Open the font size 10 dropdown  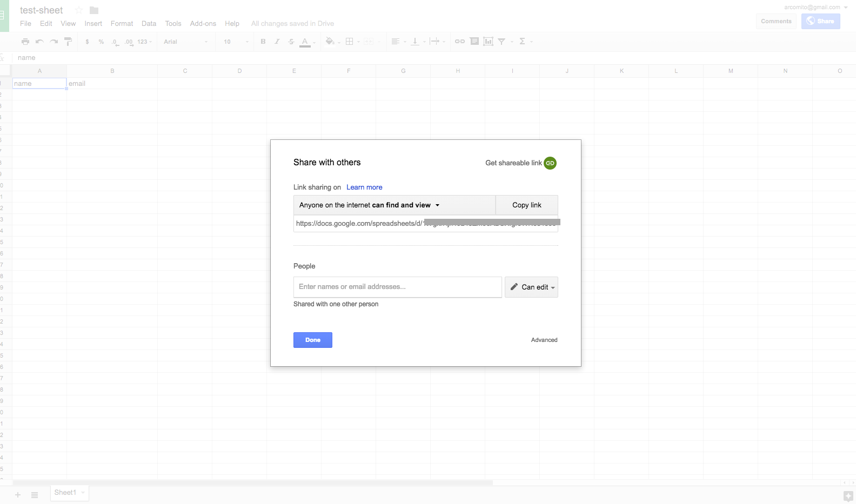tap(236, 42)
